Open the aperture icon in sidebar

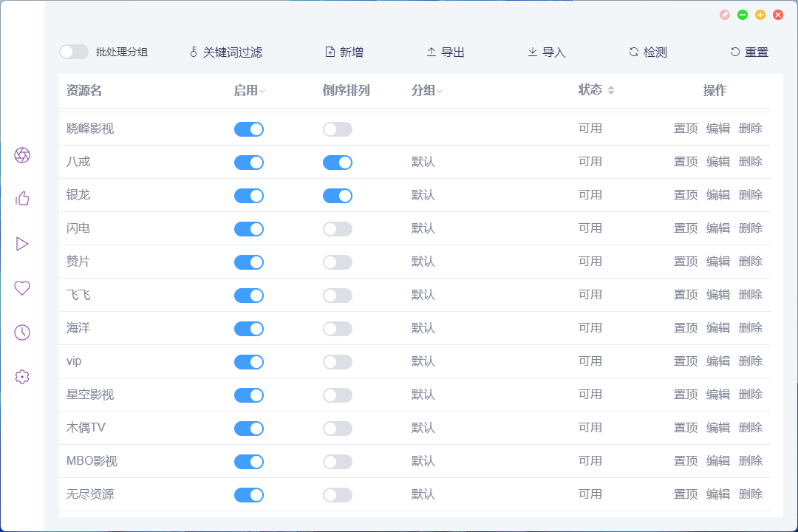click(x=22, y=155)
